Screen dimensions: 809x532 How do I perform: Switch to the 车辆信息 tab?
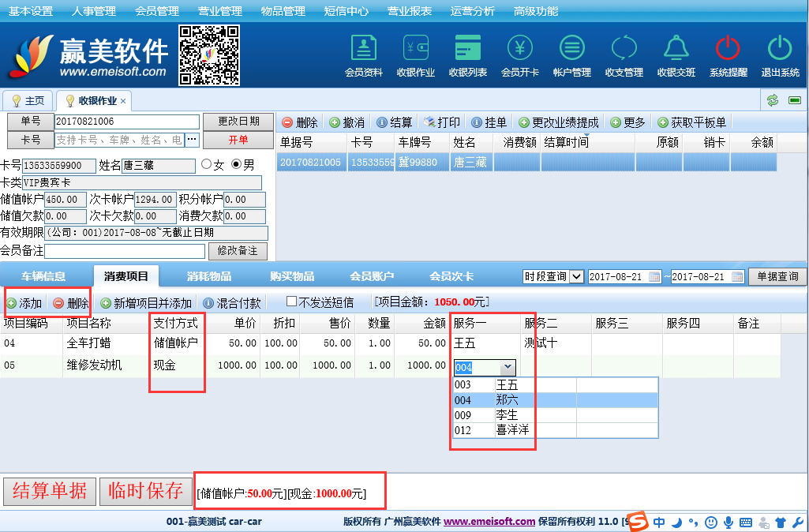tap(43, 276)
